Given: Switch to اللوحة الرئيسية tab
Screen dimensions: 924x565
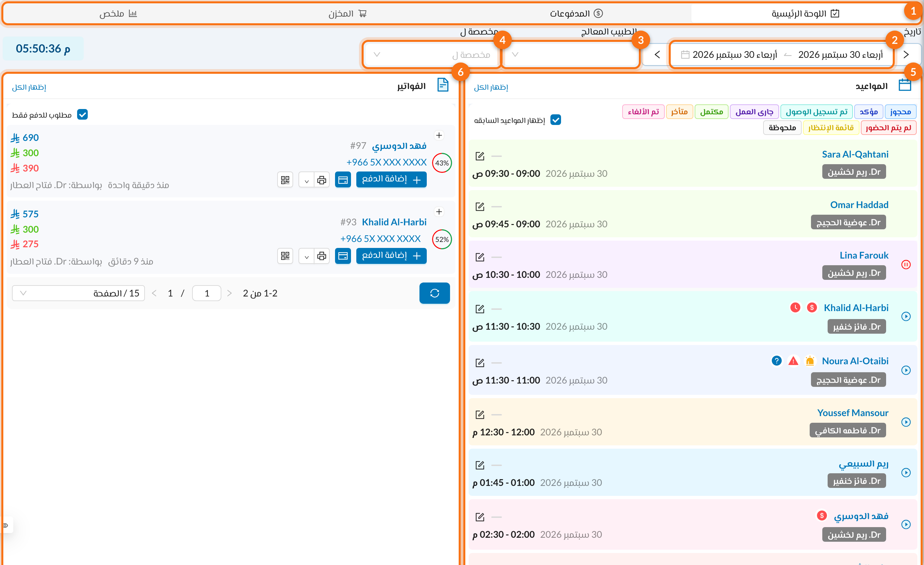Looking at the screenshot, I should 805,14.
